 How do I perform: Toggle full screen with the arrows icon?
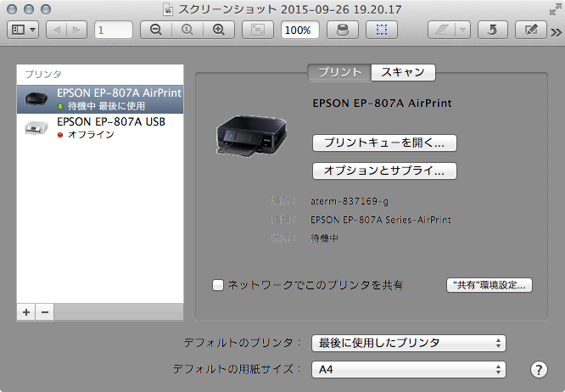[x=556, y=9]
